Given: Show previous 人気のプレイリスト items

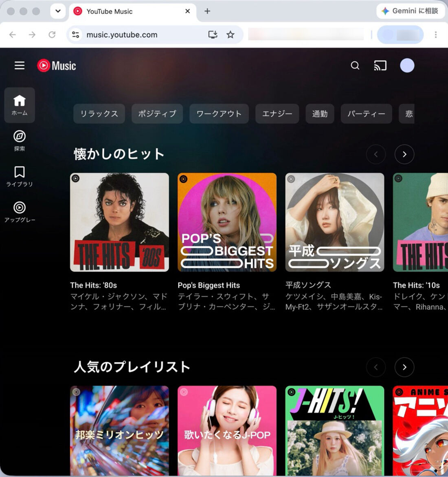Looking at the screenshot, I should pyautogui.click(x=376, y=367).
